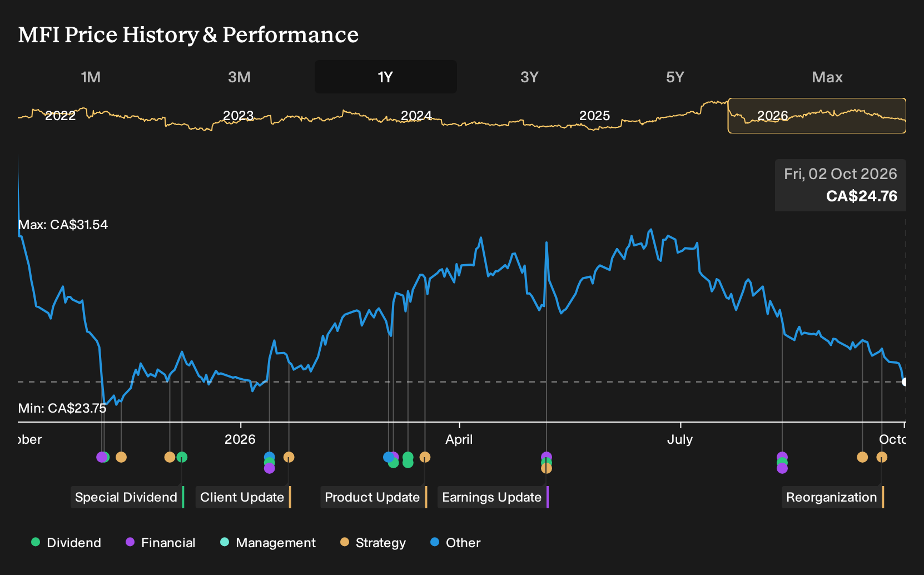Switch chart to the 3Y range
The width and height of the screenshot is (924, 575).
click(x=529, y=77)
